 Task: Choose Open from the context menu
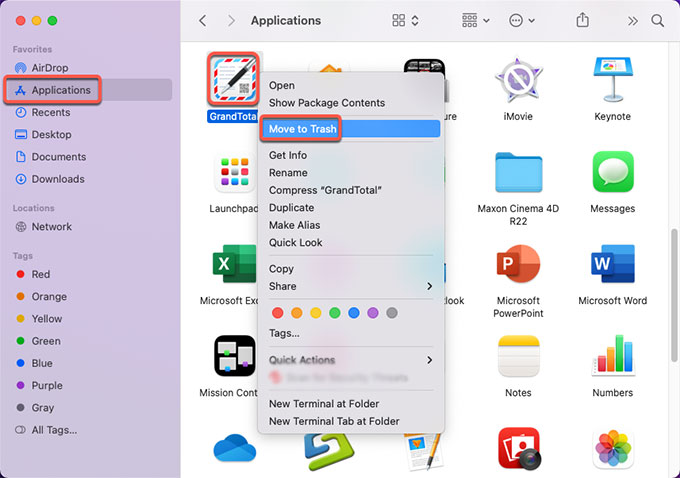pyautogui.click(x=282, y=85)
